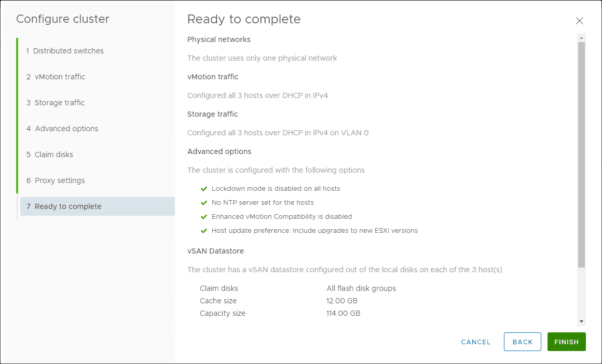Click the vSAN Datastore section heading
The width and height of the screenshot is (602, 364).
coord(215,251)
